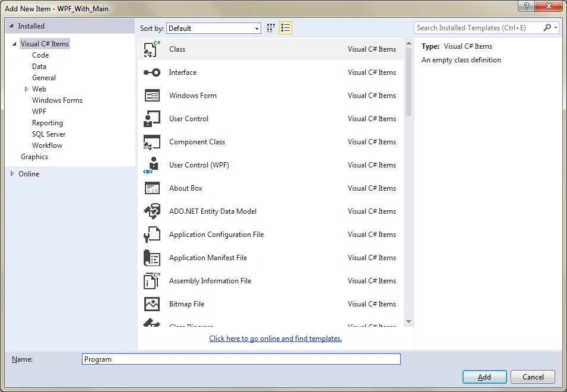Click the Add button
The width and height of the screenshot is (567, 392).
(x=484, y=377)
